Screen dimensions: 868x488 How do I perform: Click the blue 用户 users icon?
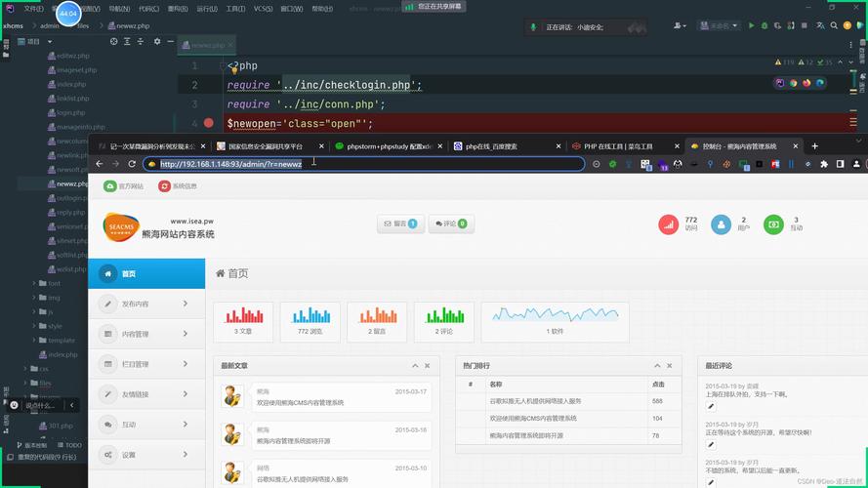(721, 224)
